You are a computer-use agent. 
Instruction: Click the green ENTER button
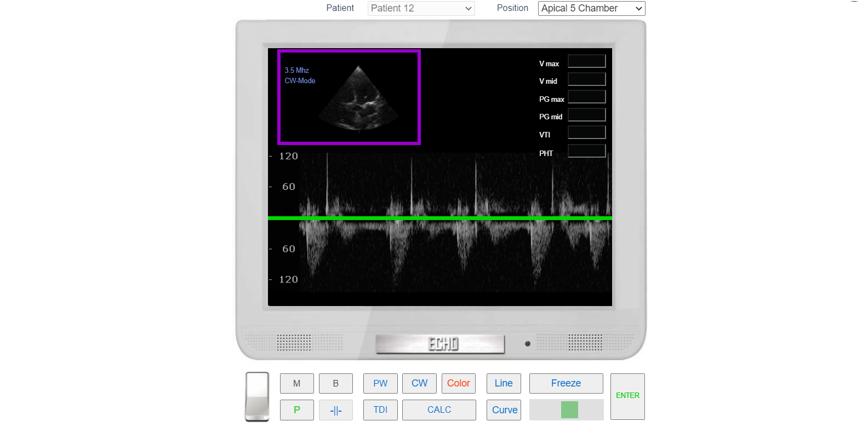(627, 396)
